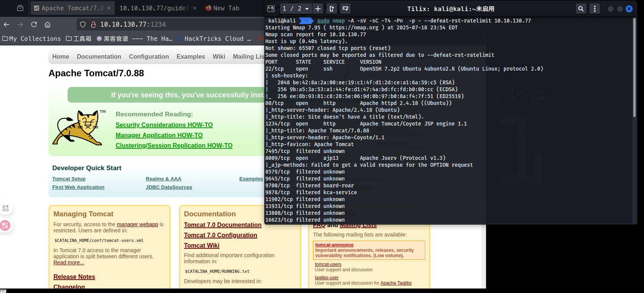Open the Tomcat Wiki link
This screenshot has height=293, width=644.
point(202,245)
